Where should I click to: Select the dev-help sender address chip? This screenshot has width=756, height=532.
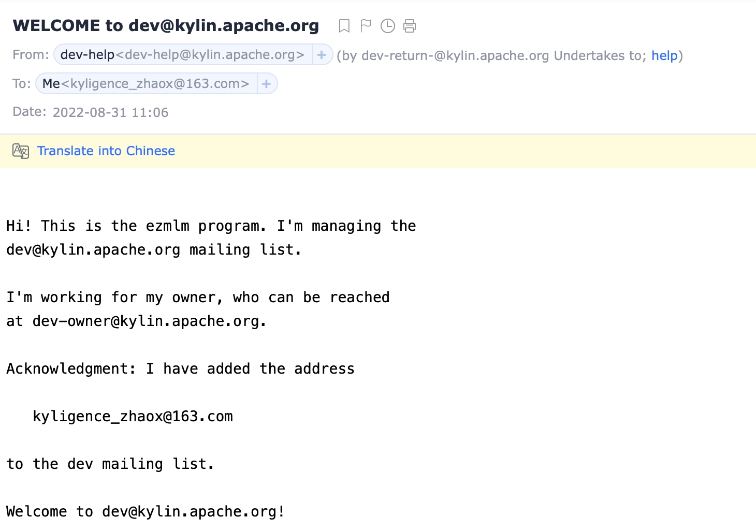(182, 55)
